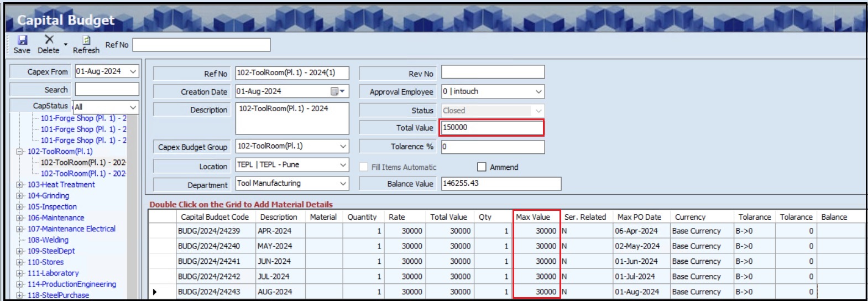Image resolution: width=868 pixels, height=301 pixels.
Task: Toggle the Fill Items Automatic checkbox
Action: coord(363,167)
